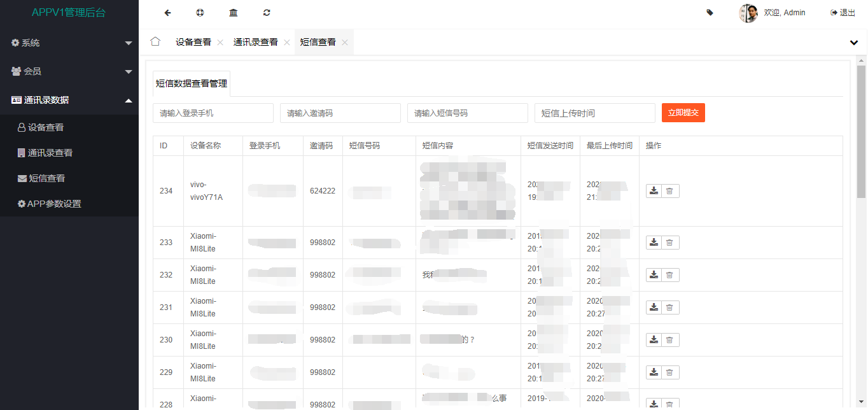The width and height of the screenshot is (868, 410).
Task: Open the tab list dropdown chevron
Action: click(x=854, y=43)
